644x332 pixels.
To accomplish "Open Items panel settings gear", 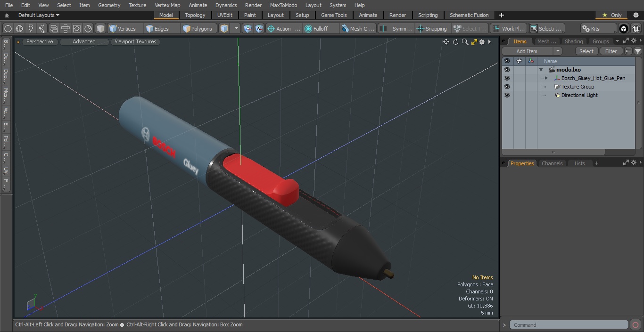I will [x=634, y=41].
